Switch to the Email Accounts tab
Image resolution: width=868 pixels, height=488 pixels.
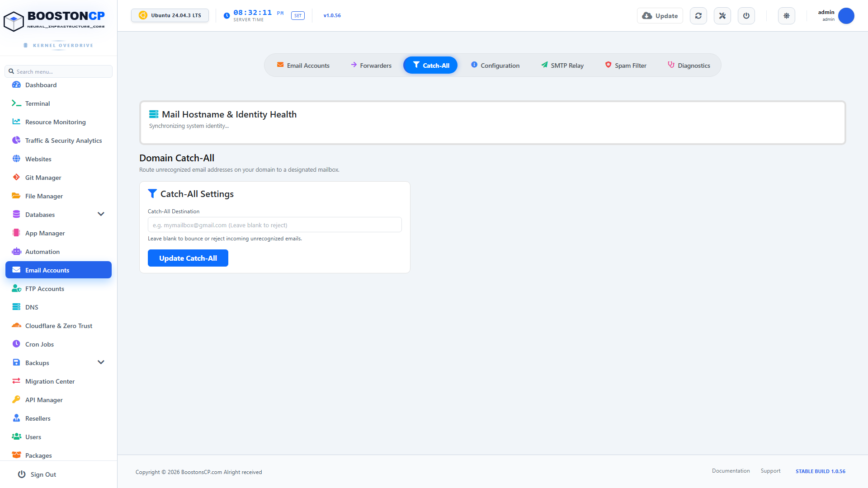(303, 66)
